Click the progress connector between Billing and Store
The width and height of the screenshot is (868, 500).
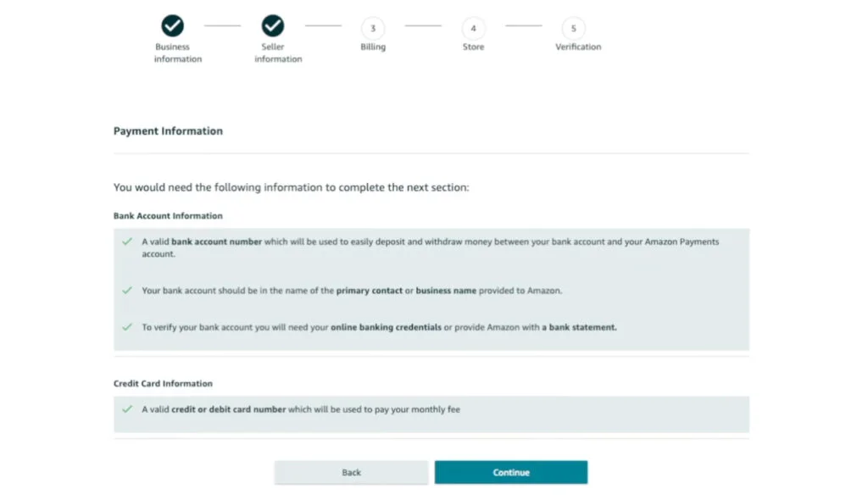click(x=423, y=26)
